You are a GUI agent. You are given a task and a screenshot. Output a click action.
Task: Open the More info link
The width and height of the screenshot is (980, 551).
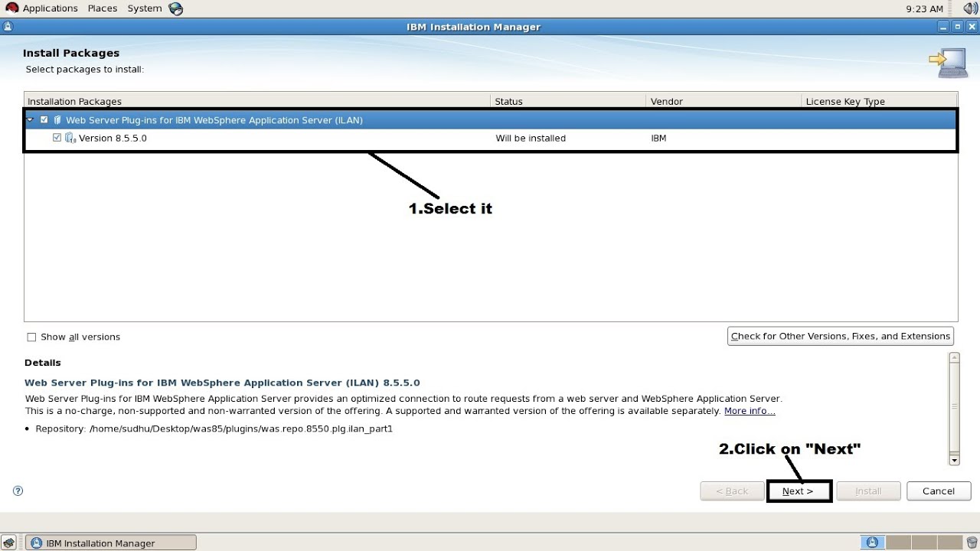[750, 411]
